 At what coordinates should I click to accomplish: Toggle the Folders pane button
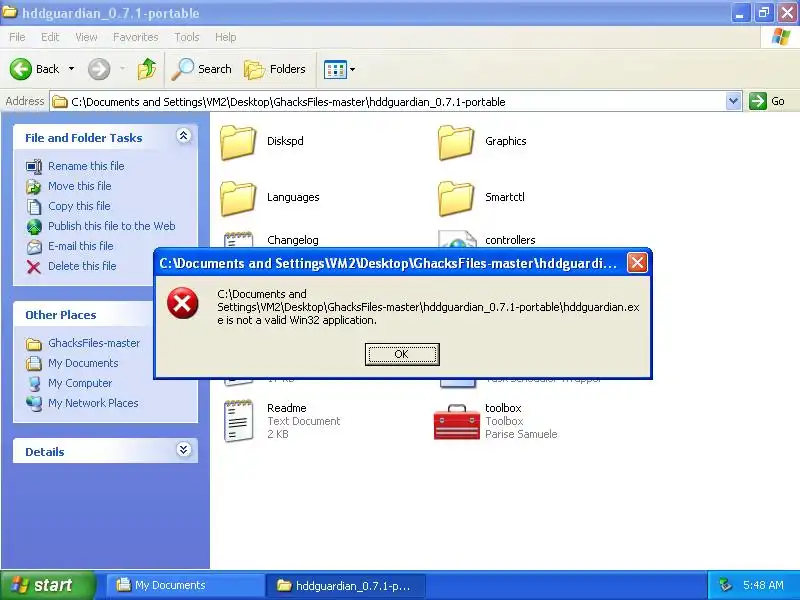pyautogui.click(x=274, y=69)
